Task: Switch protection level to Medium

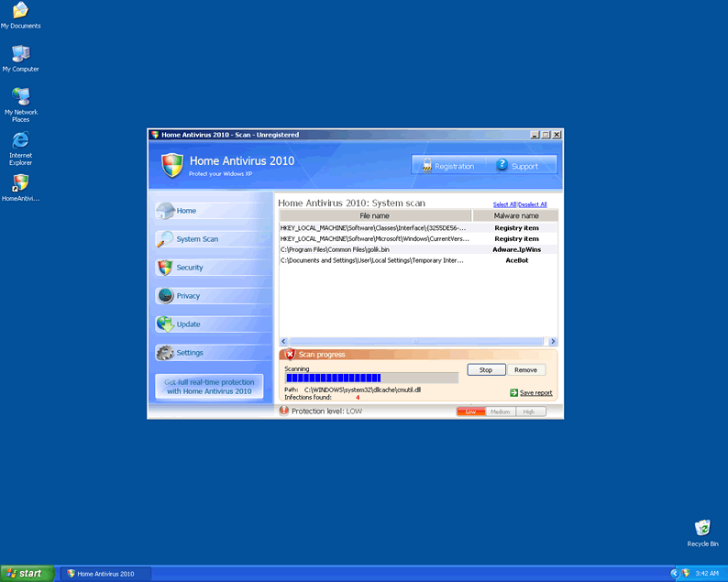Action: coord(500,412)
